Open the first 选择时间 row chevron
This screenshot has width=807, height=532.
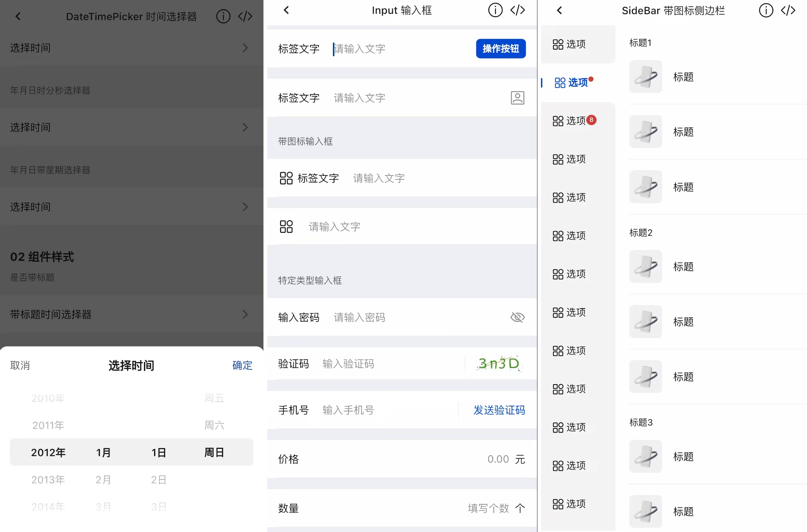tap(245, 48)
